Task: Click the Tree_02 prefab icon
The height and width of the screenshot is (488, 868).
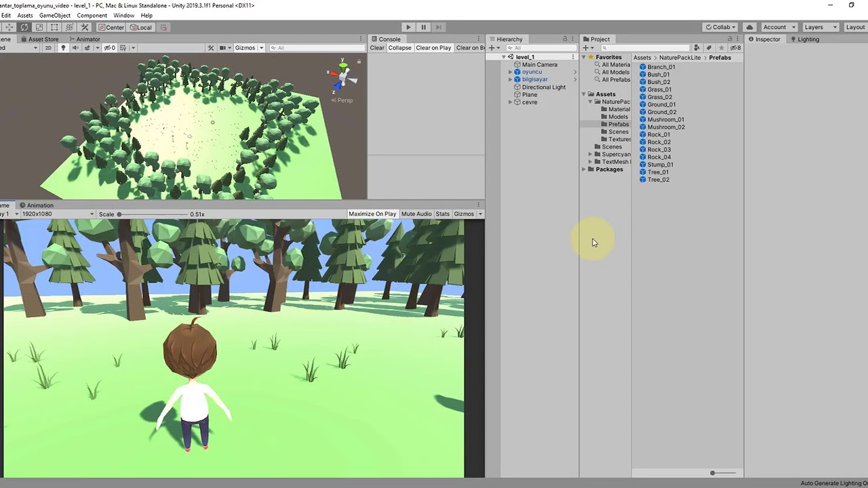Action: pyautogui.click(x=643, y=180)
